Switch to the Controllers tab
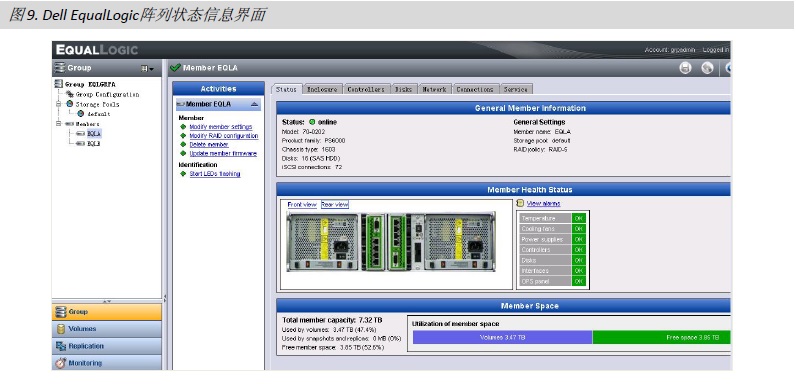 [x=366, y=89]
